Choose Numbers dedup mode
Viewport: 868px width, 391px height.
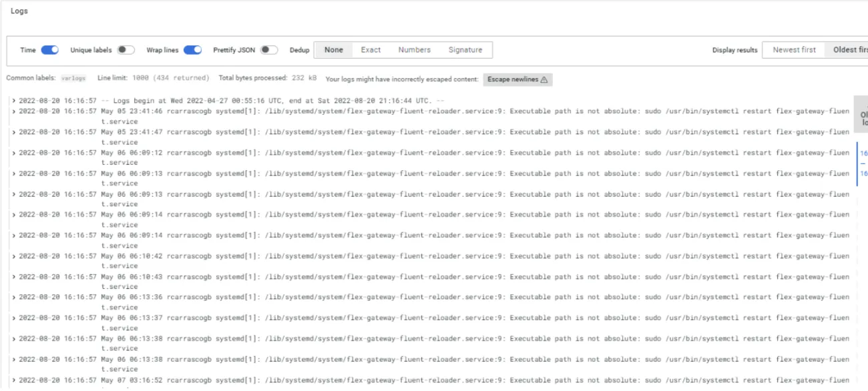(415, 50)
